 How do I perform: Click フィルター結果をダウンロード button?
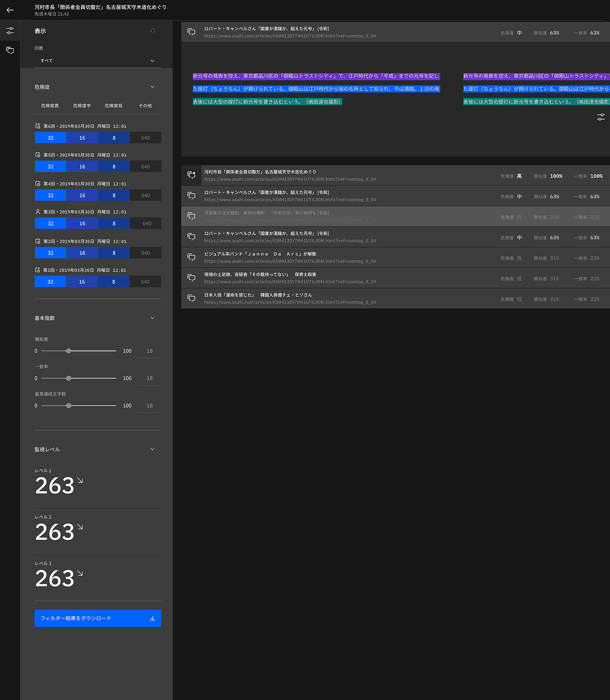pos(98,618)
